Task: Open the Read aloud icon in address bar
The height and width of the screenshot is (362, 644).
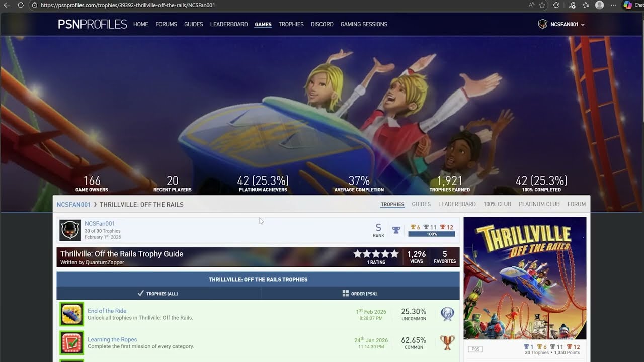Action: tap(531, 5)
